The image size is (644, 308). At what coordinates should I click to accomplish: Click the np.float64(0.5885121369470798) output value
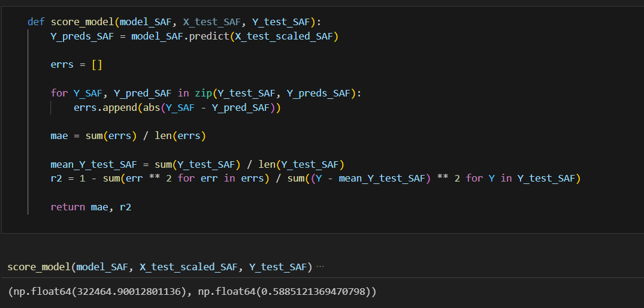[285, 292]
